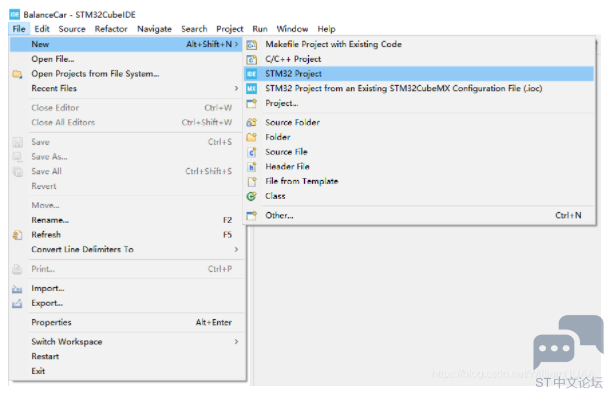Click the C/C++ Project icon
This screenshot has width=612, height=398.
(x=252, y=59)
